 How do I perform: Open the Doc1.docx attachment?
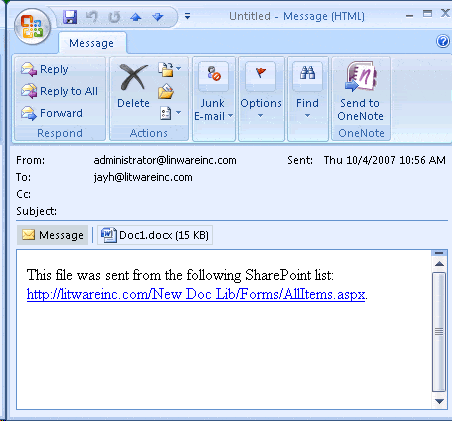point(155,235)
